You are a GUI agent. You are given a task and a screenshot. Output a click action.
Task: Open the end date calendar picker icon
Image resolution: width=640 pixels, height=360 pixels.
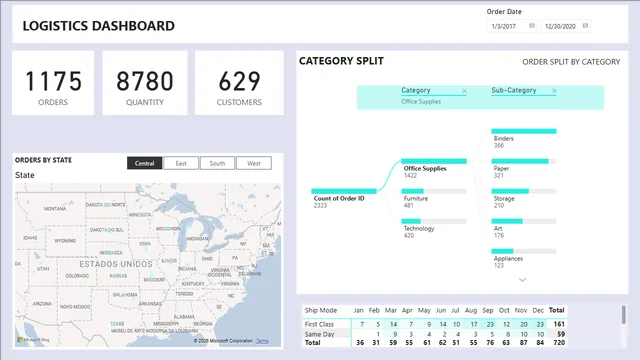(x=585, y=26)
